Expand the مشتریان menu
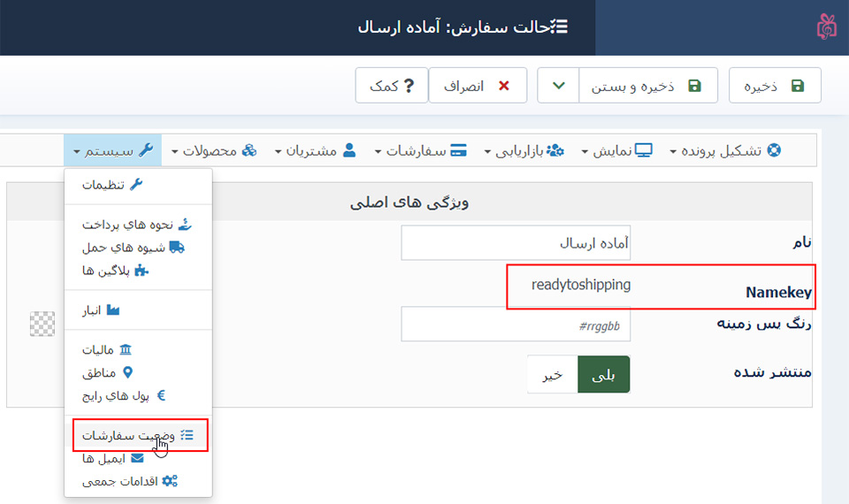849x504 pixels. point(316,150)
